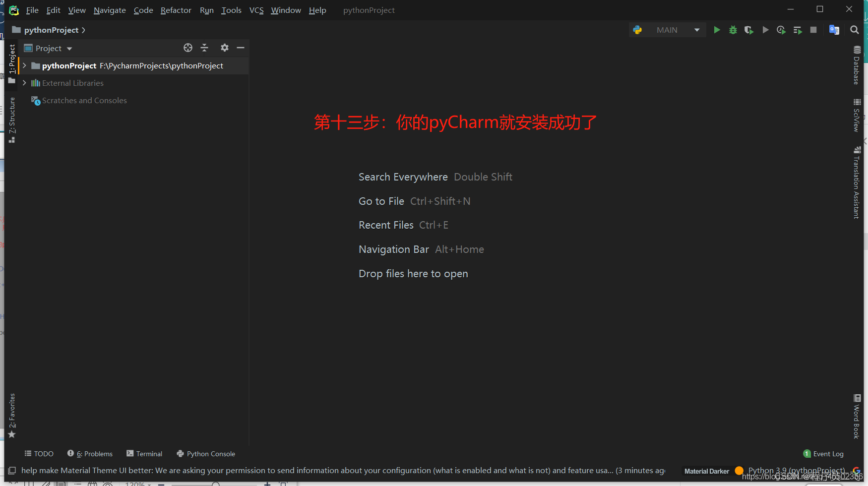The height and width of the screenshot is (486, 868).
Task: Click 'Drop files here to open' text
Action: (x=413, y=274)
